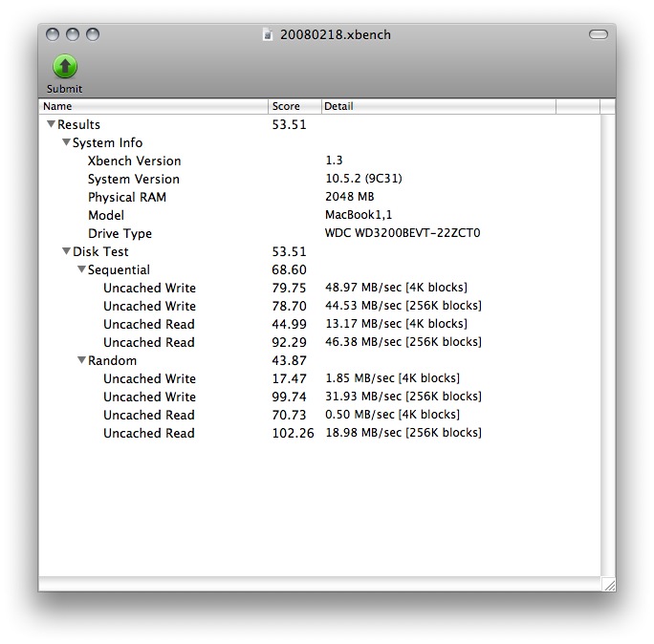The width and height of the screenshot is (654, 644).
Task: Click the 48.97 MB/sec [4K blocks] detail
Action: tap(396, 288)
